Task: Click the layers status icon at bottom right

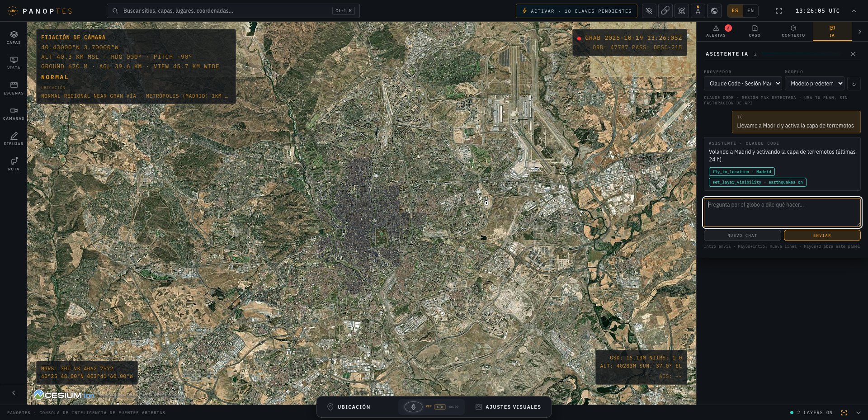Action: point(844,413)
